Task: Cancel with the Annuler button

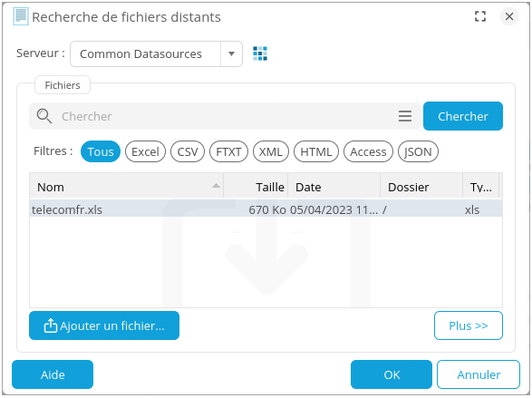Action: point(479,374)
